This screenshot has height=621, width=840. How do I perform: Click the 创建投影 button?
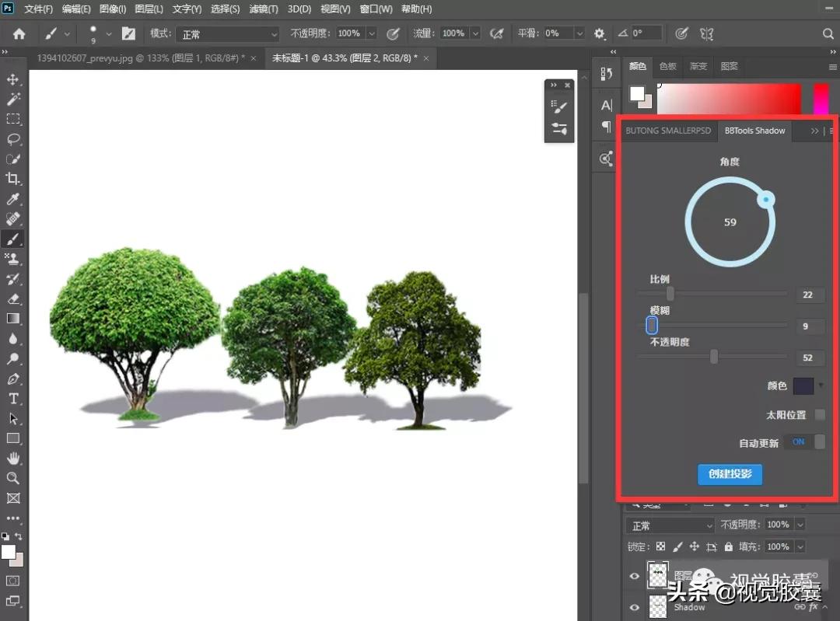coord(730,473)
